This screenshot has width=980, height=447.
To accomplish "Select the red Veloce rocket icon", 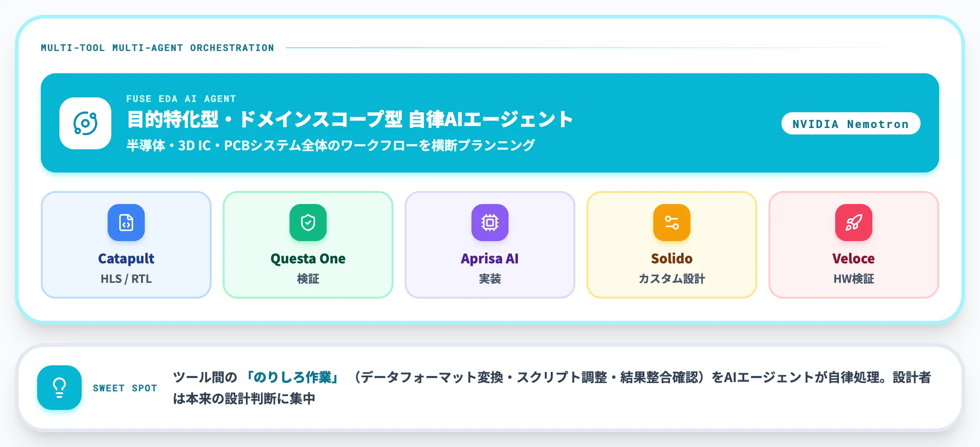I will pos(854,223).
